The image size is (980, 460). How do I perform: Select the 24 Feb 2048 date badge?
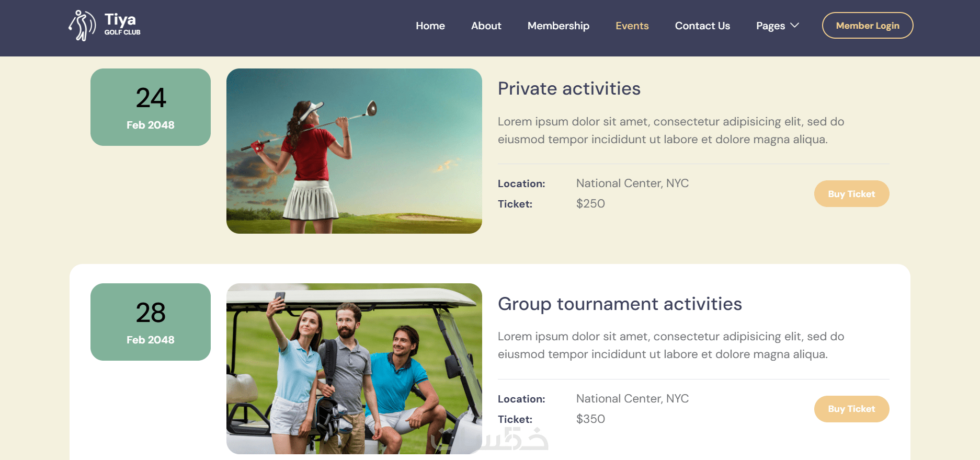[x=151, y=107]
